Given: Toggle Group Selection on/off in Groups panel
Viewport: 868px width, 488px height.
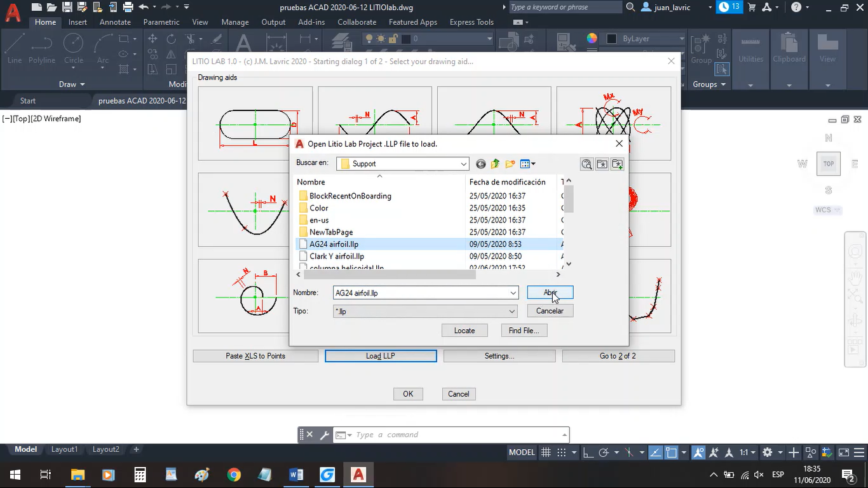Looking at the screenshot, I should [722, 69].
